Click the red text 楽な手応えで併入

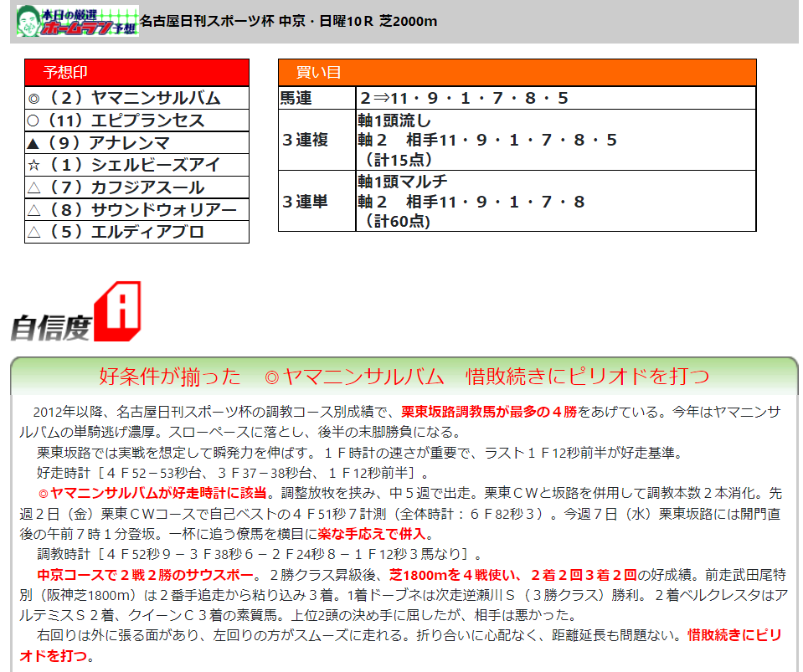pos(372,534)
